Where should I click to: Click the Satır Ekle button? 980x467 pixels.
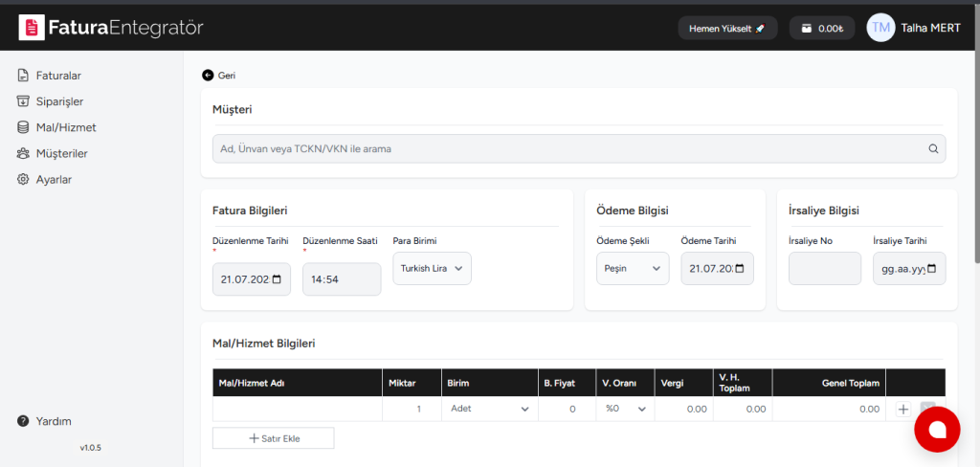(x=273, y=438)
